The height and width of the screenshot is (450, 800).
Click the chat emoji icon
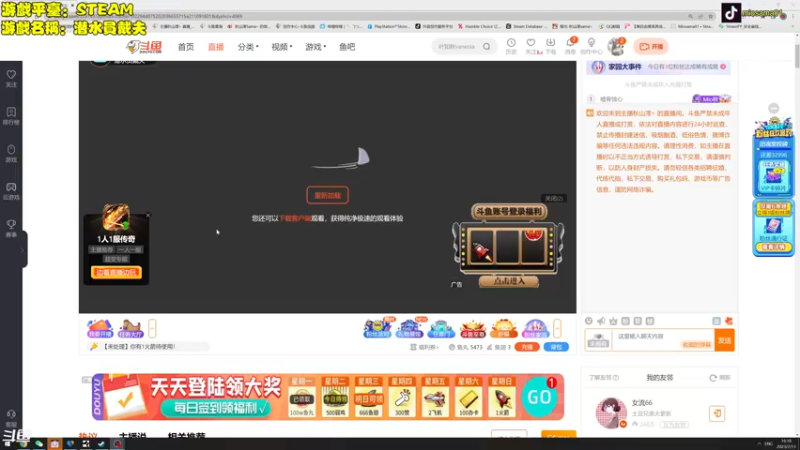click(x=589, y=321)
